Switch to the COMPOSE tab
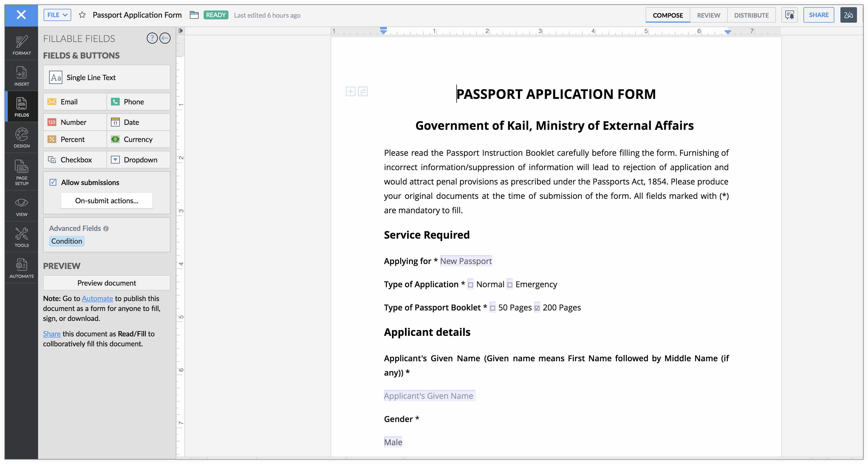Image resolution: width=868 pixels, height=464 pixels. 667,15
